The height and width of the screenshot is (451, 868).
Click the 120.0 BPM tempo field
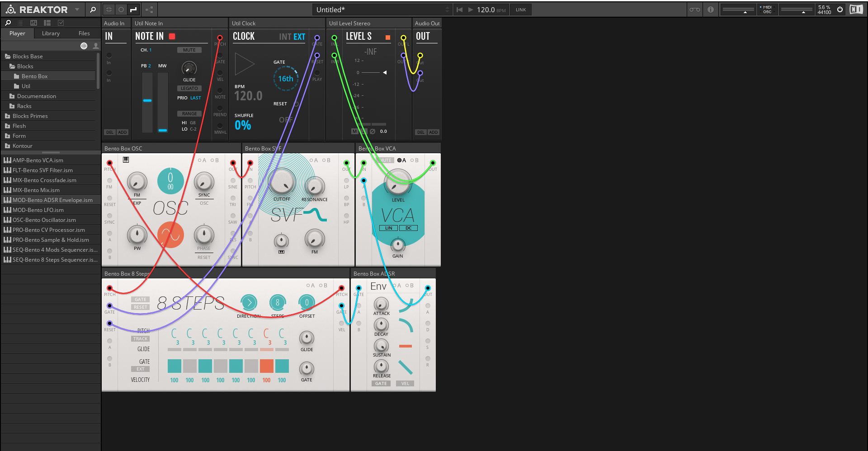coord(491,9)
